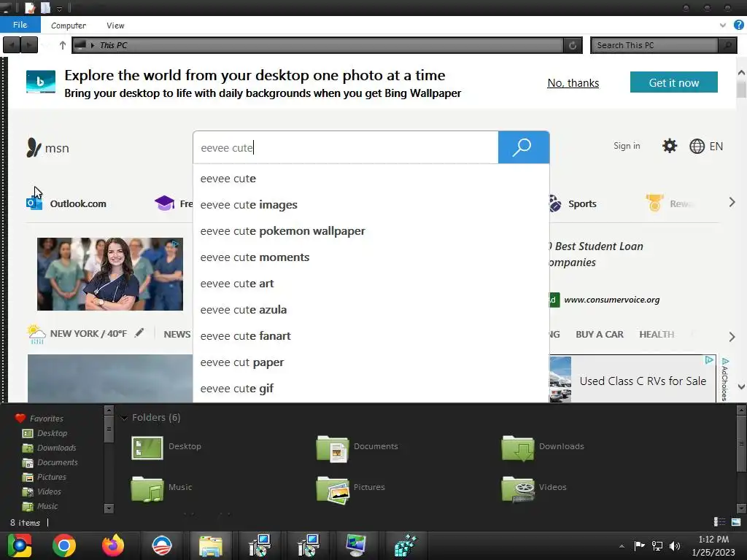Open the Downloads folder icon

pos(517,448)
